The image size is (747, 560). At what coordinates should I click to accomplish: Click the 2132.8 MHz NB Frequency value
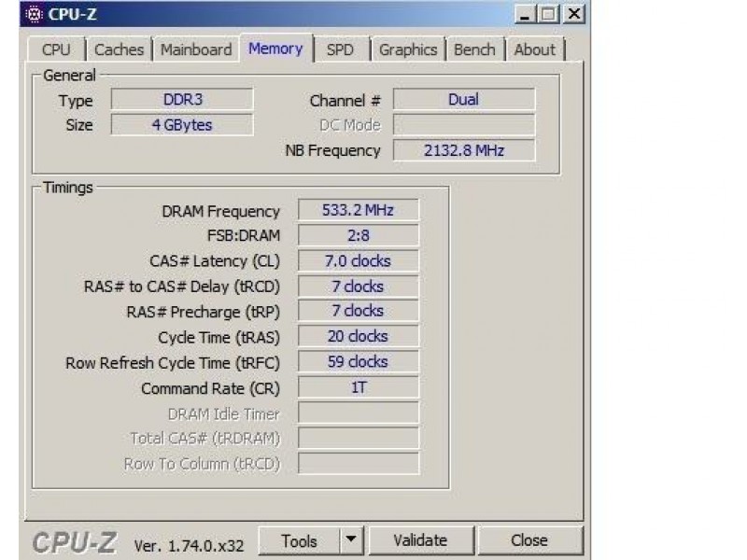(x=464, y=150)
